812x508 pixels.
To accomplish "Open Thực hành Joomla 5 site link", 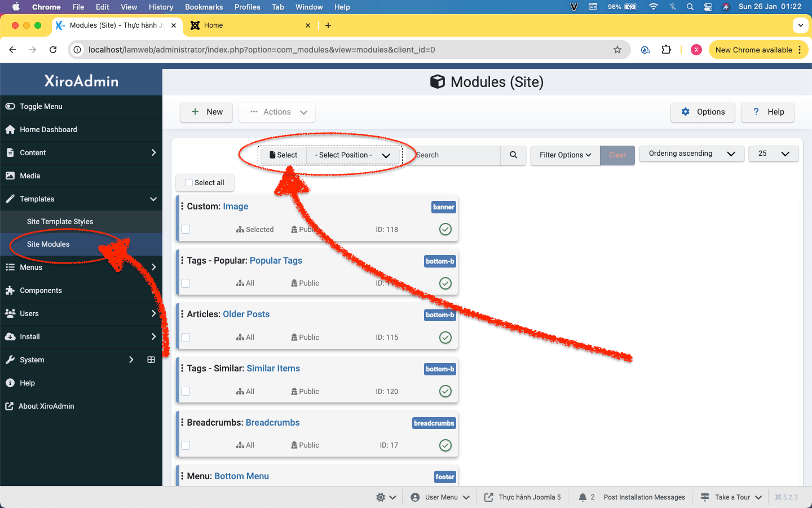I will [x=523, y=497].
